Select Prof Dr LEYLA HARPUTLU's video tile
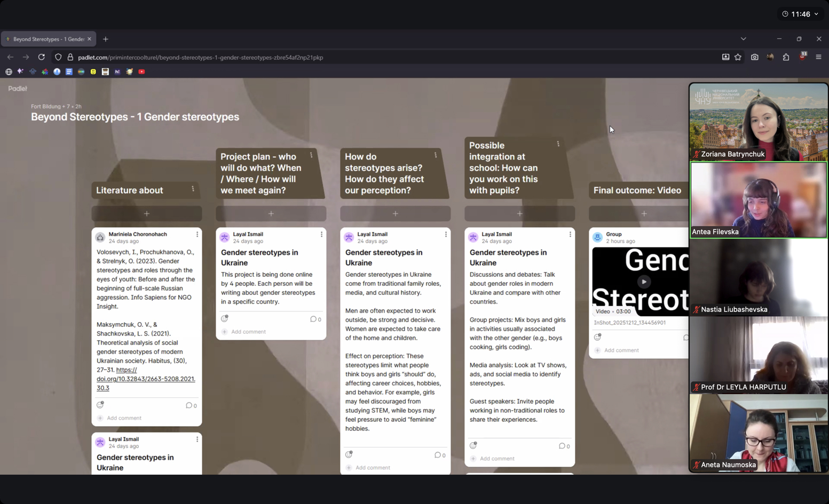Image resolution: width=829 pixels, height=504 pixels. [x=759, y=355]
